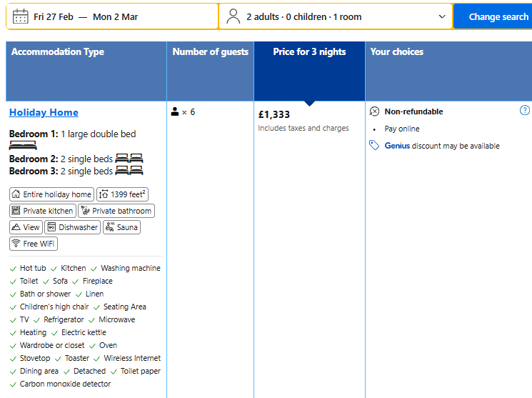Viewport: 532px width, 398px height.
Task: Expand the guests and rooms dropdown chevron
Action: pyautogui.click(x=442, y=16)
